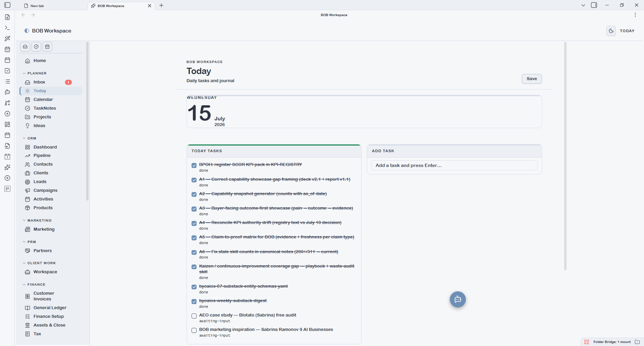The height and width of the screenshot is (346, 644).
Task: Open Calendar in the sidebar
Action: click(51, 100)
